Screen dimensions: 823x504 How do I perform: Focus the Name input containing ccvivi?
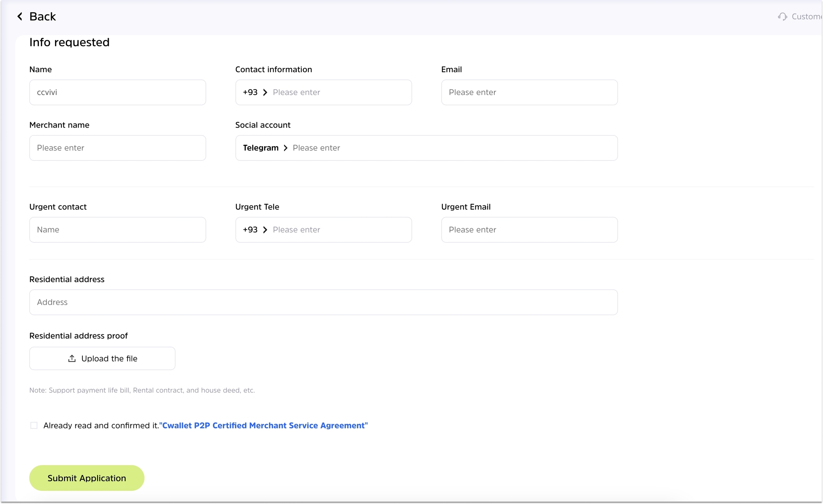118,92
